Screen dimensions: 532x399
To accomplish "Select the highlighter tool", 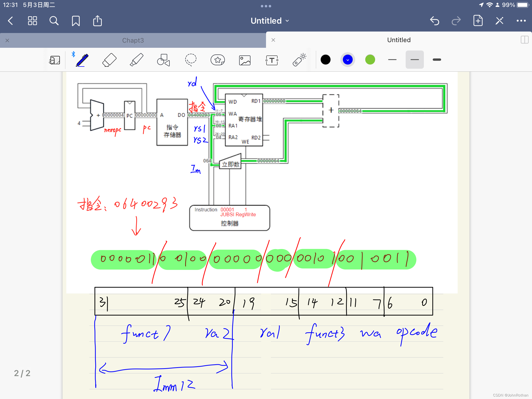I will point(136,60).
